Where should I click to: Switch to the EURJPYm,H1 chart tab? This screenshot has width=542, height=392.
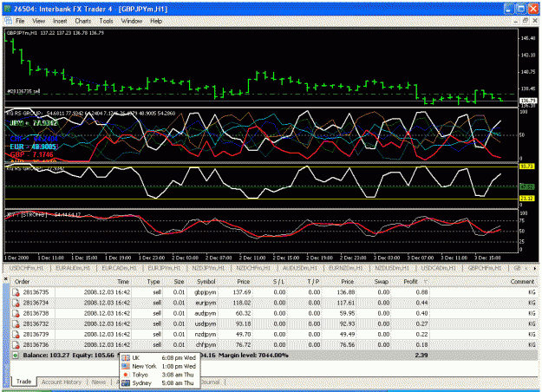[164, 268]
